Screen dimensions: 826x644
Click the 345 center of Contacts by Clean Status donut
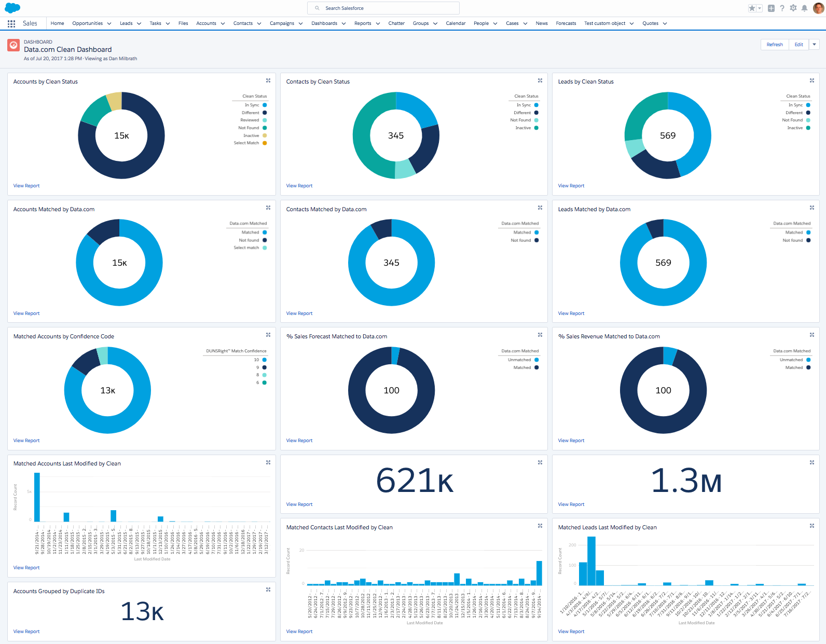coord(396,135)
